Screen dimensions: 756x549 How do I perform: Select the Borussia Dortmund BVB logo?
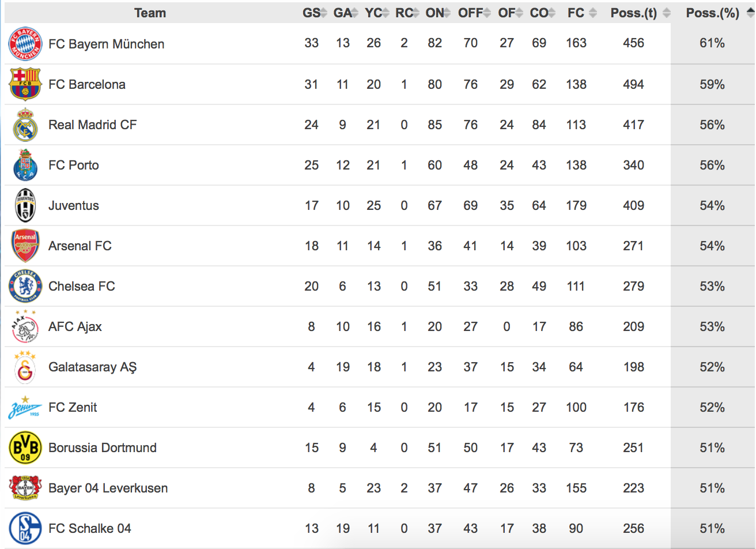tap(25, 448)
